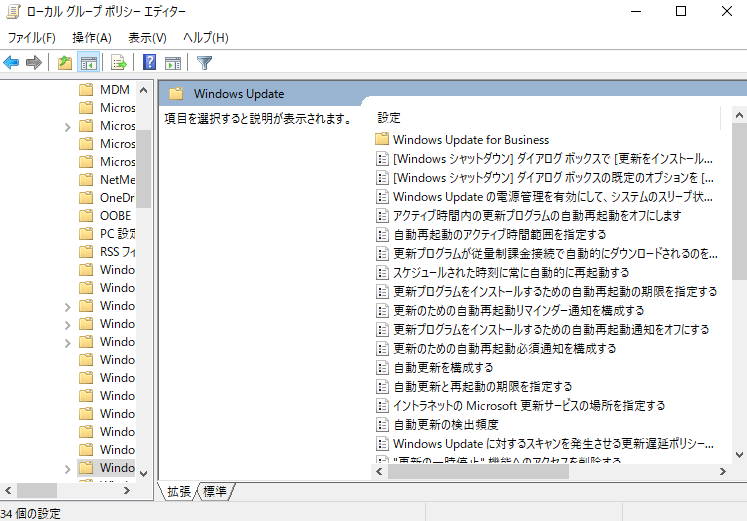747x521 pixels.
Task: Click the OneDr folder icon in tree
Action: pyautogui.click(x=86, y=198)
